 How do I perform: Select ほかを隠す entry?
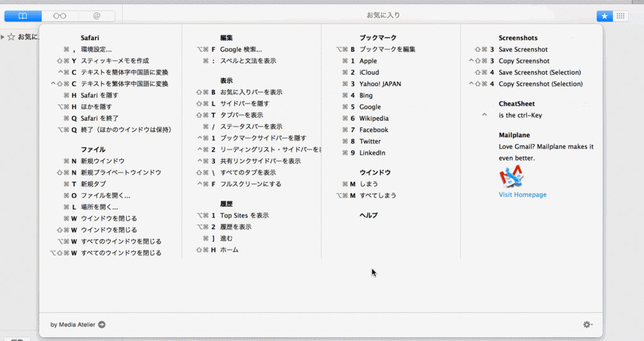[x=96, y=107]
